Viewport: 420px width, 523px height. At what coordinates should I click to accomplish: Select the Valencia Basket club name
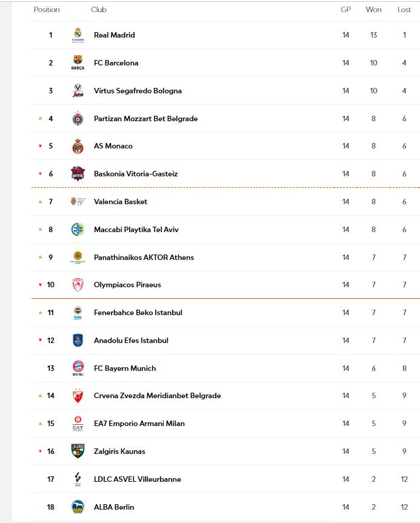point(121,202)
